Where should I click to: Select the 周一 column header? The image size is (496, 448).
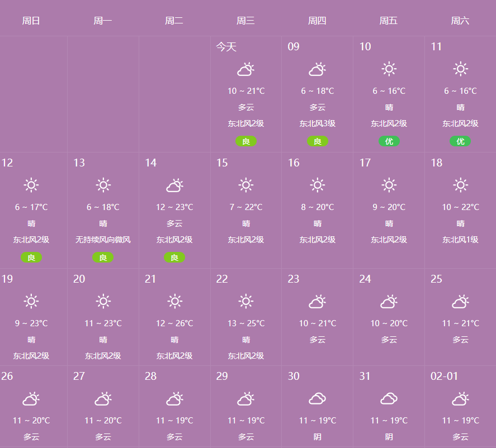coord(103,21)
